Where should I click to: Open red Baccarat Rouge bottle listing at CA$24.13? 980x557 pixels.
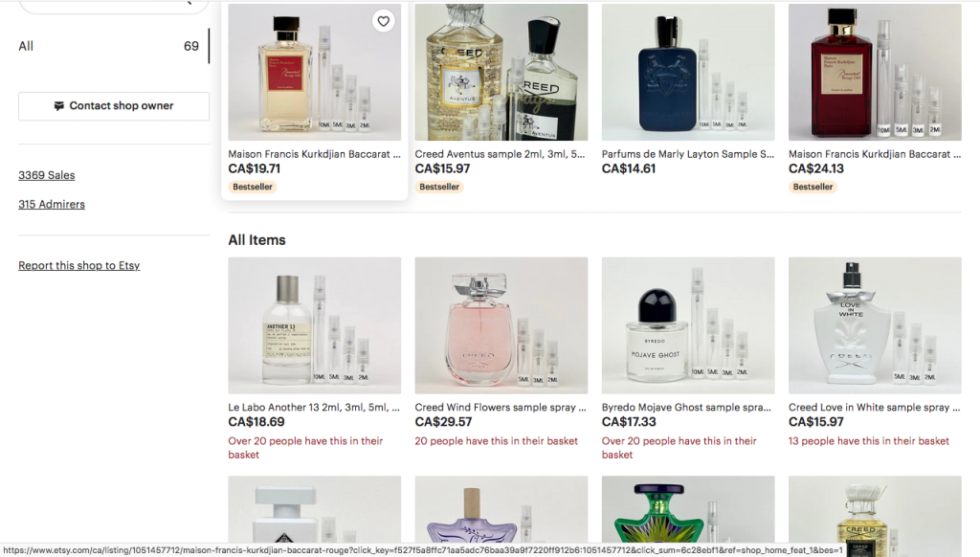tap(875, 72)
